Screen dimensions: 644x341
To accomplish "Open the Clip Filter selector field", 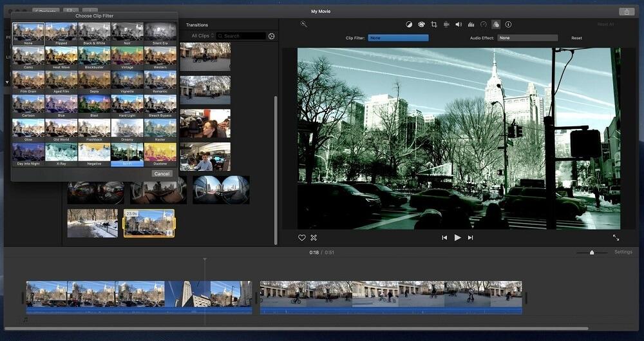I will pos(398,38).
